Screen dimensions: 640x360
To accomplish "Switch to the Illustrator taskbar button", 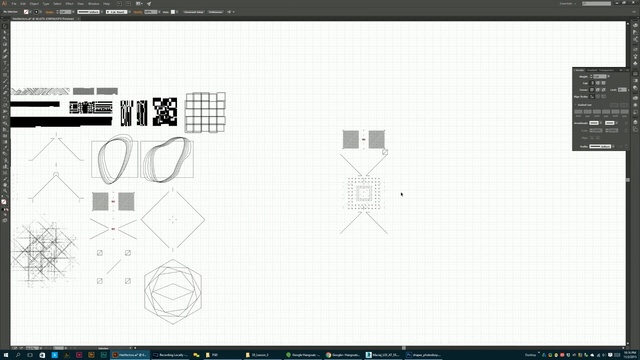I will click(x=130, y=355).
